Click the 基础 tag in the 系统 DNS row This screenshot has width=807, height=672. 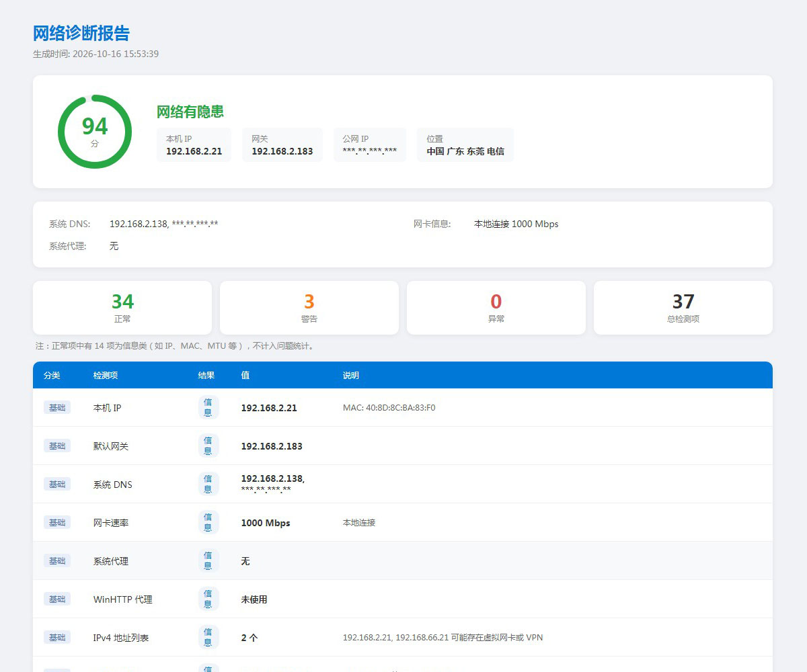(57, 484)
